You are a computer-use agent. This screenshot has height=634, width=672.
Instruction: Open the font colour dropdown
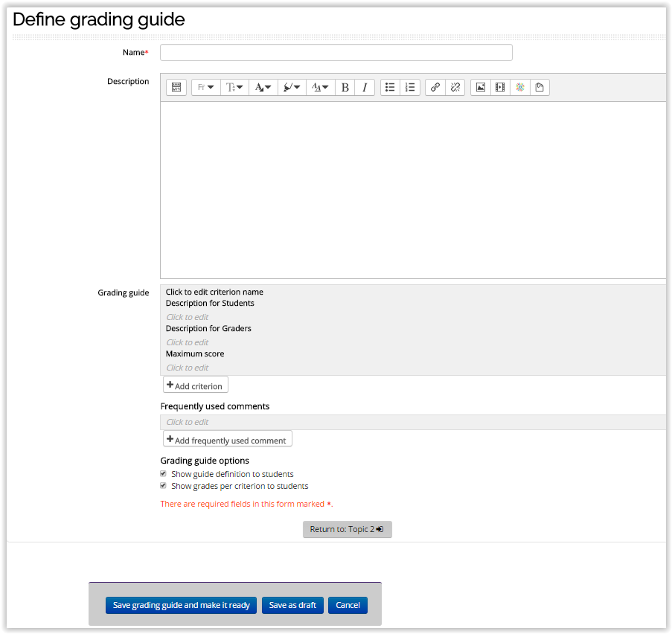[x=263, y=88]
